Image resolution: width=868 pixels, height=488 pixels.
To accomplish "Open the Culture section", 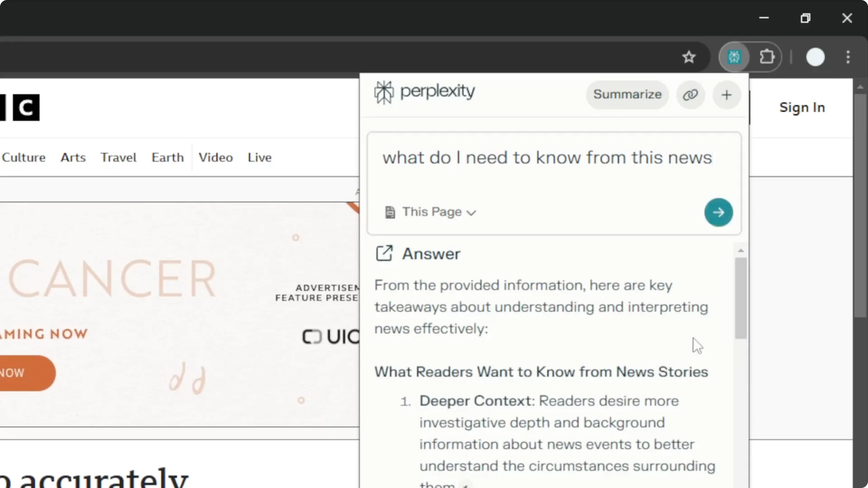I will click(24, 157).
